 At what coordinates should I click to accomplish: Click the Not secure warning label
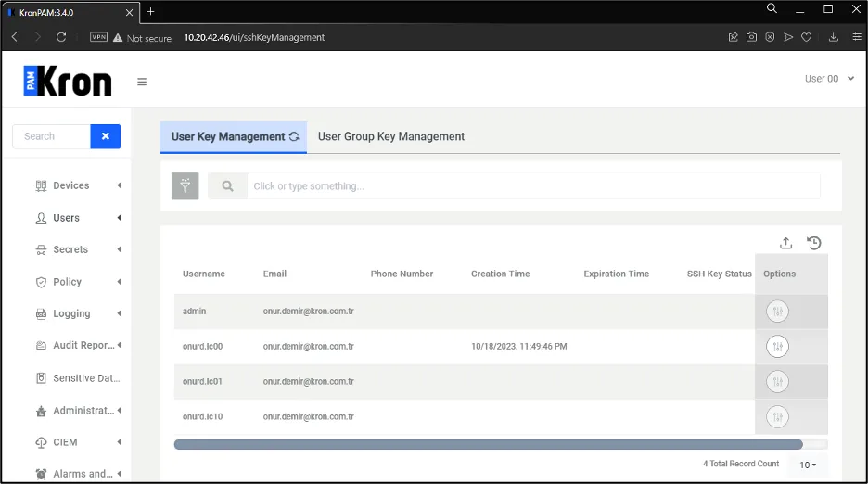pyautogui.click(x=142, y=38)
